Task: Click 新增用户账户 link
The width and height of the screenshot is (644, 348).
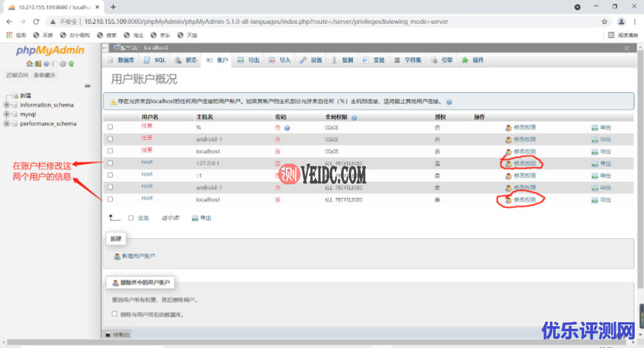Action: pyautogui.click(x=138, y=256)
